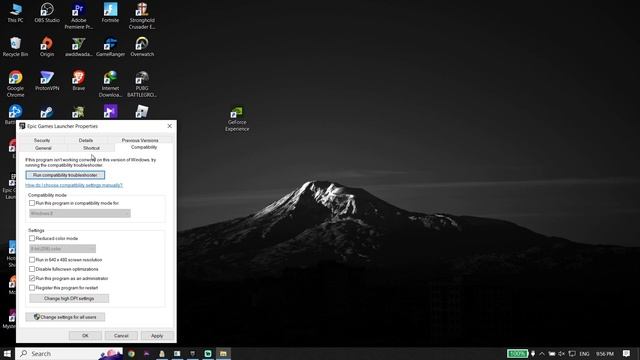Image resolution: width=640 pixels, height=360 pixels.
Task: Click the Windows Start button
Action: tap(7, 353)
